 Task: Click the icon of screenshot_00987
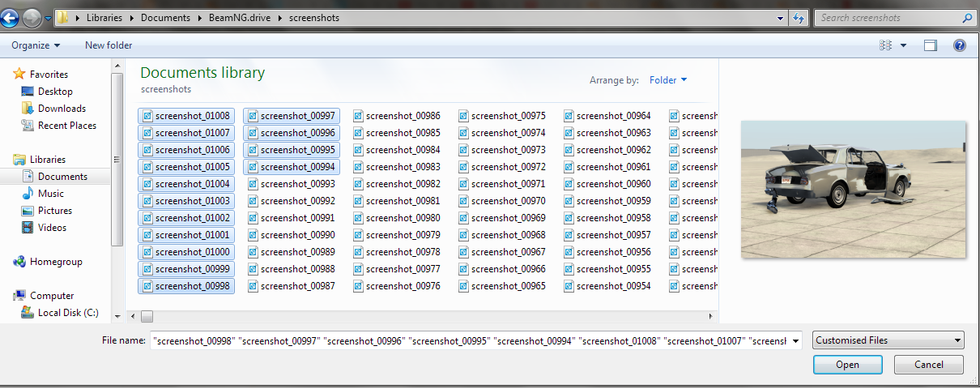click(x=253, y=286)
